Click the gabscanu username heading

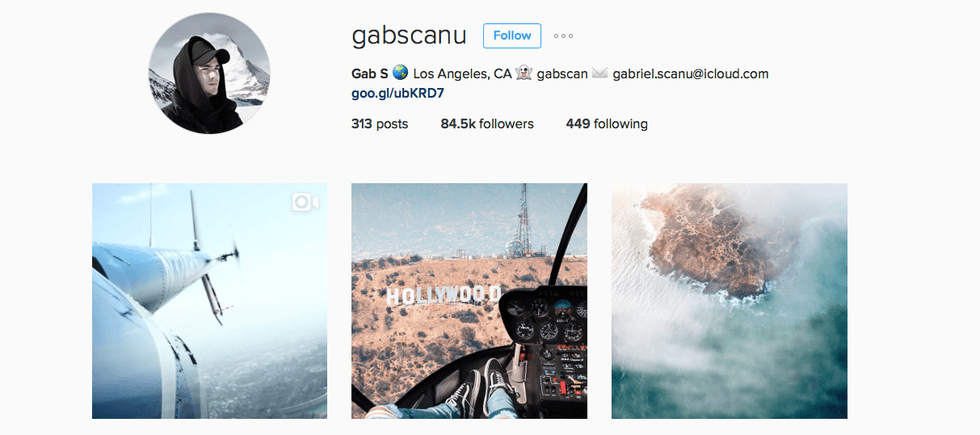coord(409,36)
